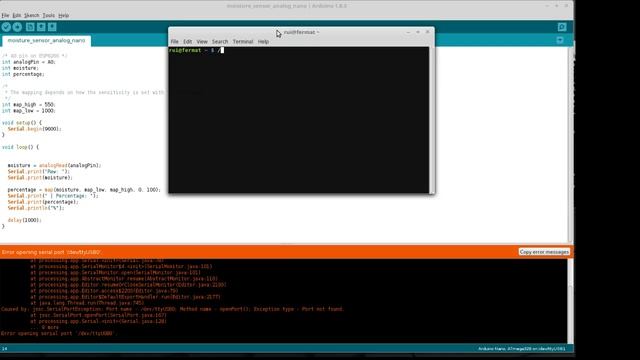
Task: Open terminal Help menu
Action: tap(263, 42)
